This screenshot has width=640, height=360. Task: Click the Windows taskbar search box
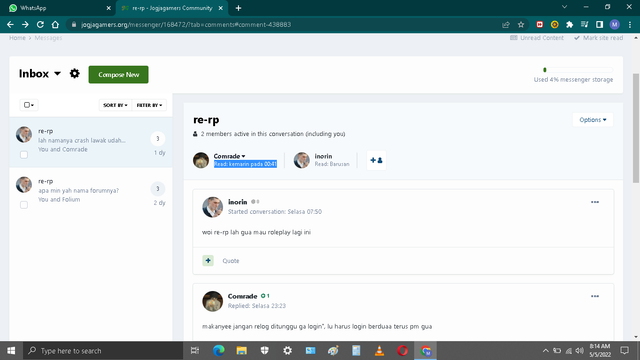(103, 351)
